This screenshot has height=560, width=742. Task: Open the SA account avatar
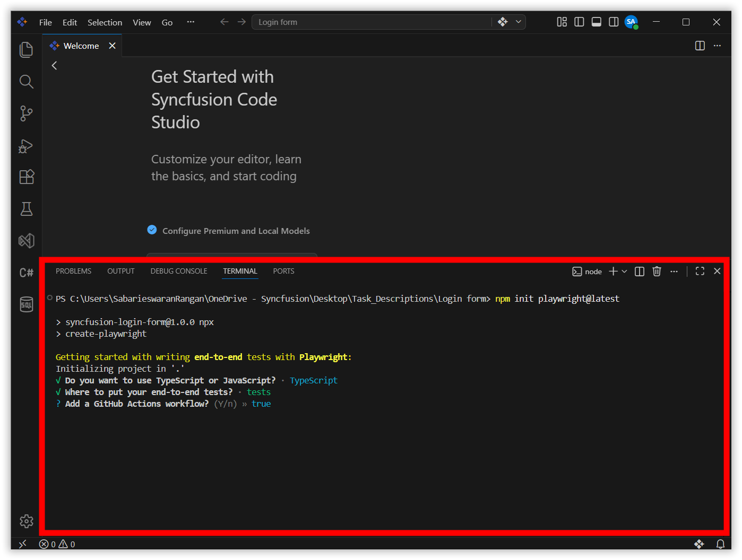click(x=631, y=22)
